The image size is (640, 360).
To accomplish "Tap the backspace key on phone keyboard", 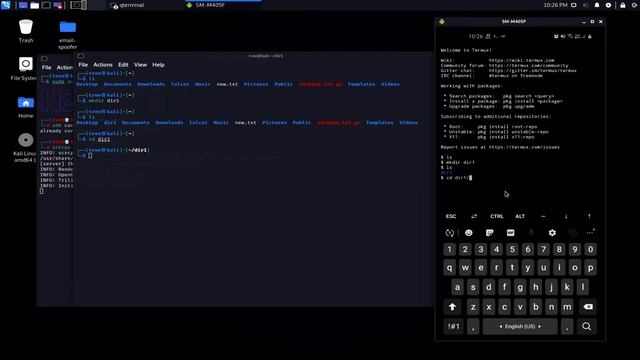I will [588, 307].
